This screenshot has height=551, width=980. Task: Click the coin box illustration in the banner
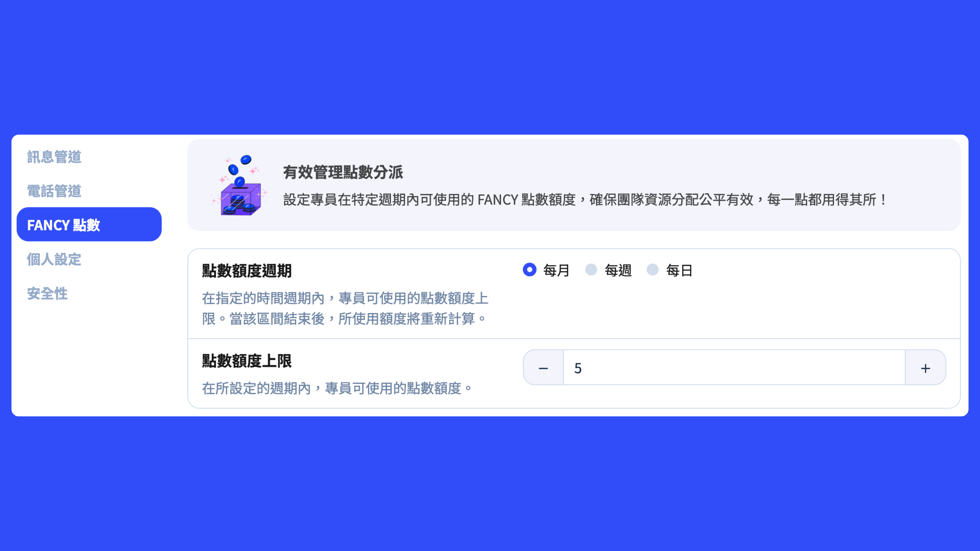coord(239,185)
